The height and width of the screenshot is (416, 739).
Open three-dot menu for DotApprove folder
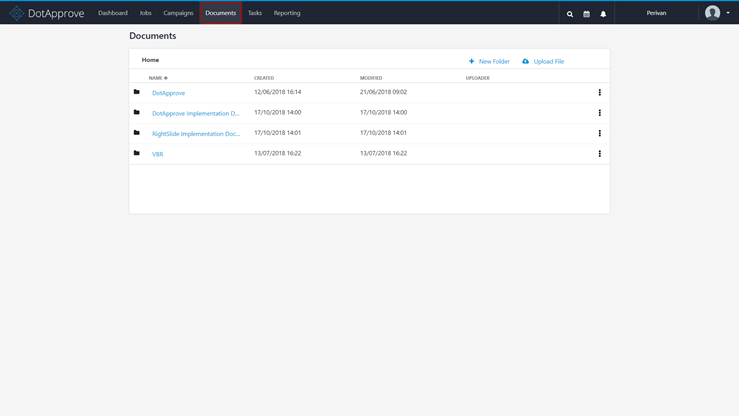tap(599, 92)
